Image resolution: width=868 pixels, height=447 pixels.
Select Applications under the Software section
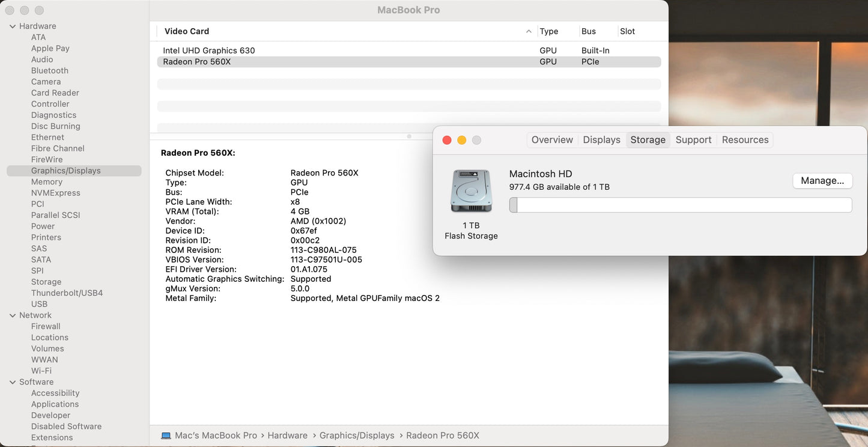coord(55,404)
